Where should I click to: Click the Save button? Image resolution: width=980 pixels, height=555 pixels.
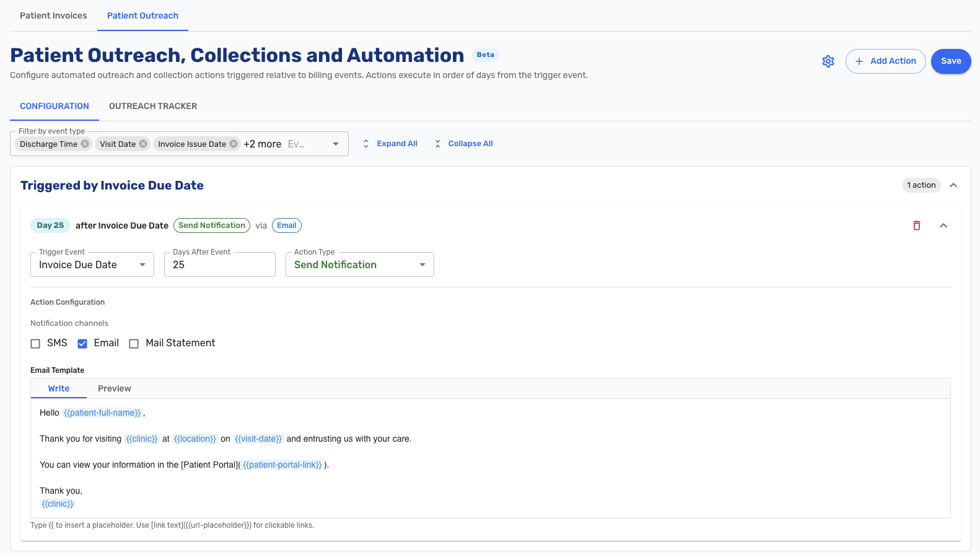(x=951, y=61)
